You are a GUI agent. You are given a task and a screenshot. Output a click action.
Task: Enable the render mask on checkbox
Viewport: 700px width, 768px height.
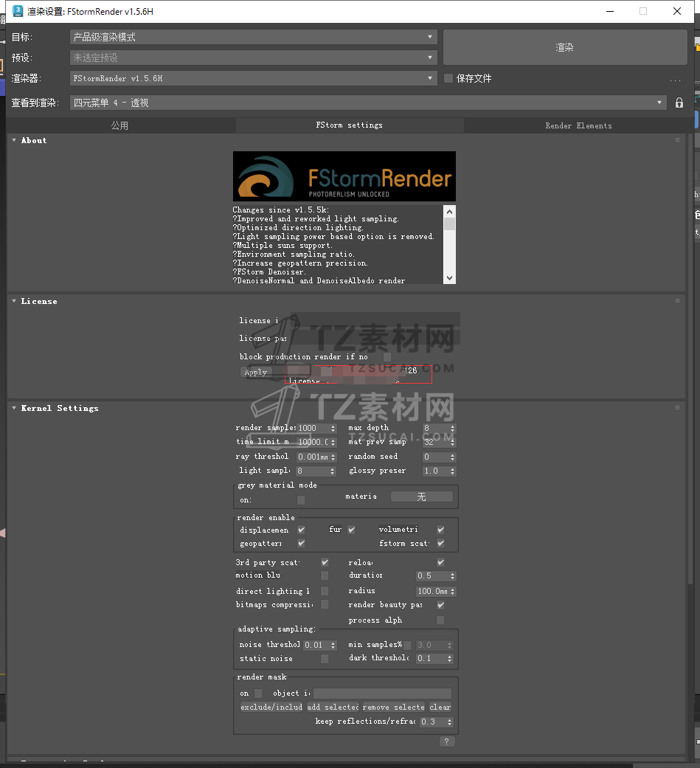258,693
